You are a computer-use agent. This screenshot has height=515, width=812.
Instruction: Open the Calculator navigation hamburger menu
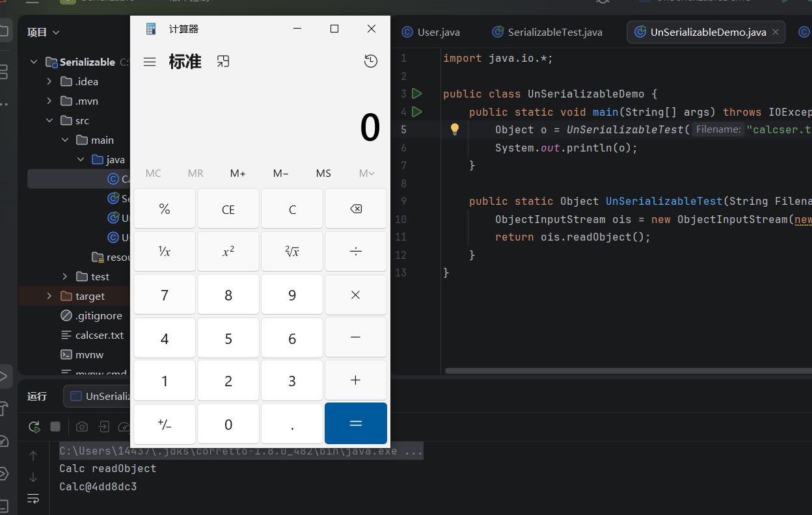150,62
